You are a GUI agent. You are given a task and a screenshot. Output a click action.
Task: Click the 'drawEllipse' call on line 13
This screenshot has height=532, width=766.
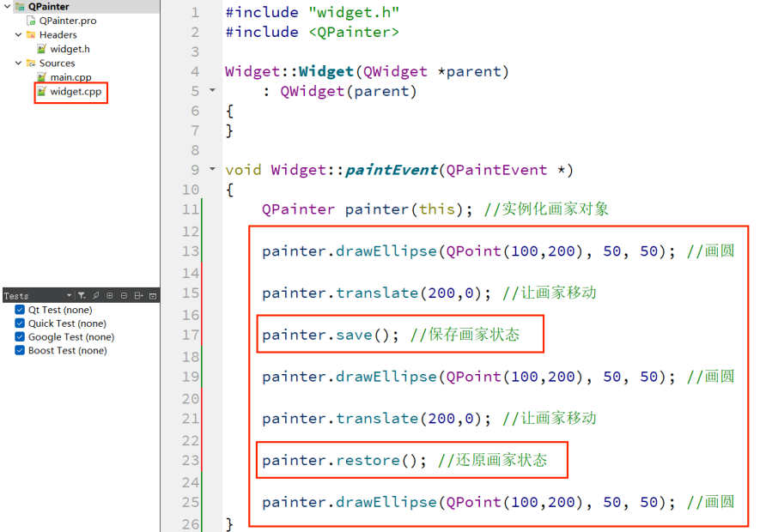[386, 251]
